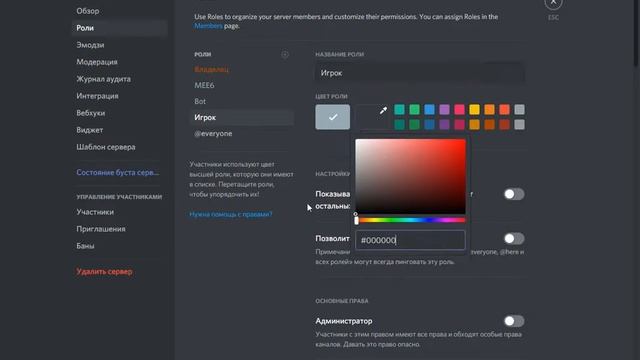Pick custom color with the eyedropper swatch

[x=372, y=117]
